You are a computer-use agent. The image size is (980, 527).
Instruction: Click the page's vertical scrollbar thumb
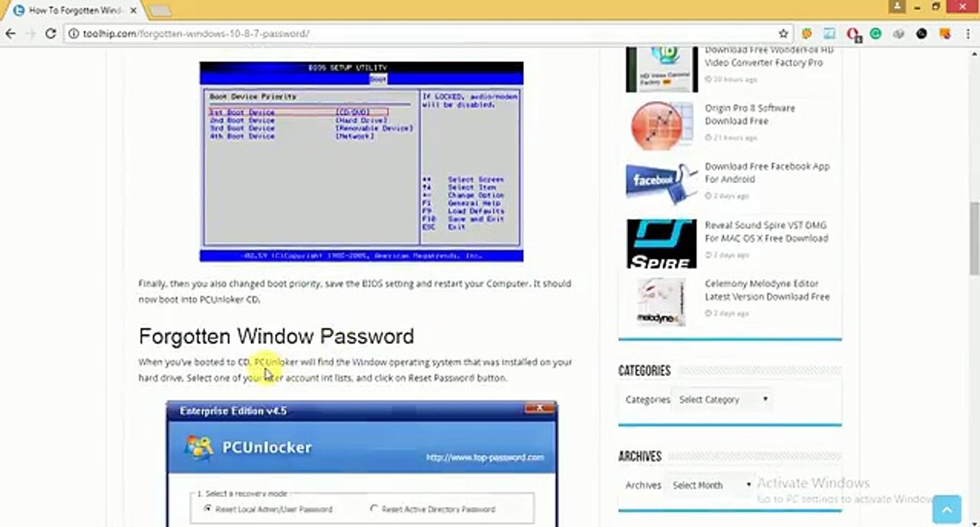974,237
